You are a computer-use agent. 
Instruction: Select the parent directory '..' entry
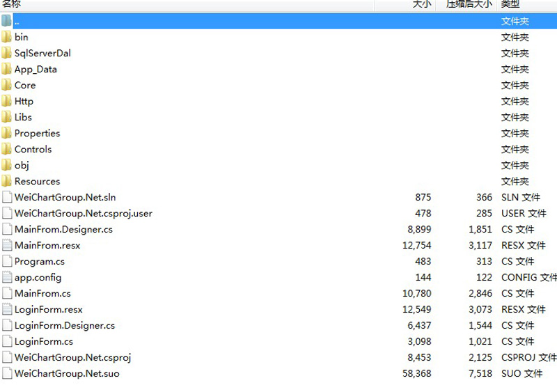pyautogui.click(x=17, y=21)
